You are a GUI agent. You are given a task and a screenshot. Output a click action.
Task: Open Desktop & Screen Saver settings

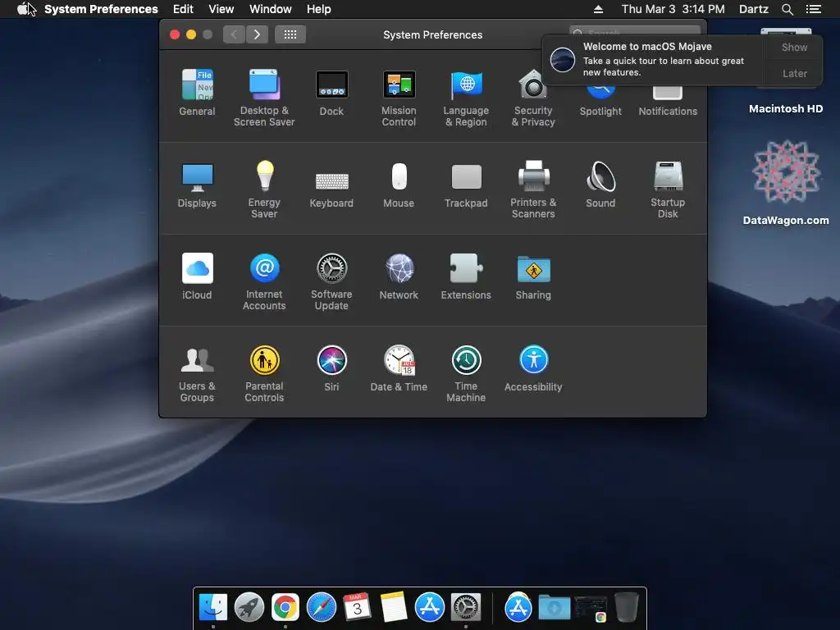pos(264,98)
